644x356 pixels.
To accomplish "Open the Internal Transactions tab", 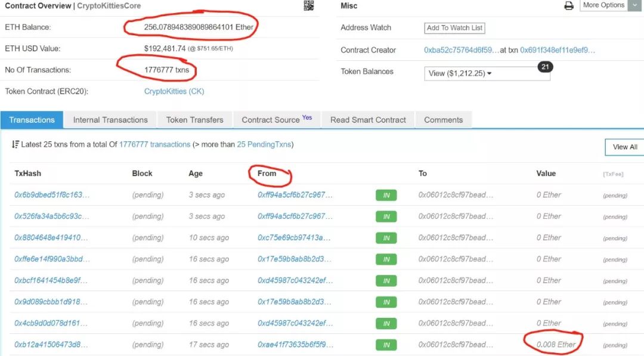I will pyautogui.click(x=110, y=120).
